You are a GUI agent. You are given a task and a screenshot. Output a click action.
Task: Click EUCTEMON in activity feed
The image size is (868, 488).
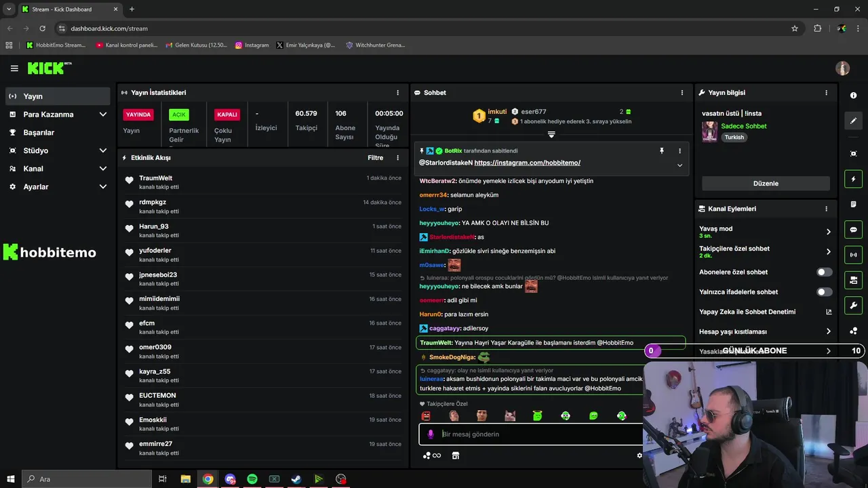pos(157,396)
